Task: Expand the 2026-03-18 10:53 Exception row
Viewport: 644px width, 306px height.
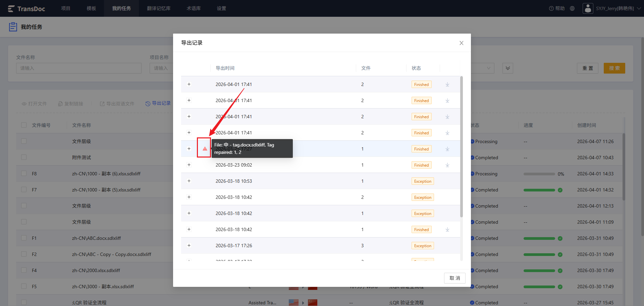Action: tap(189, 181)
